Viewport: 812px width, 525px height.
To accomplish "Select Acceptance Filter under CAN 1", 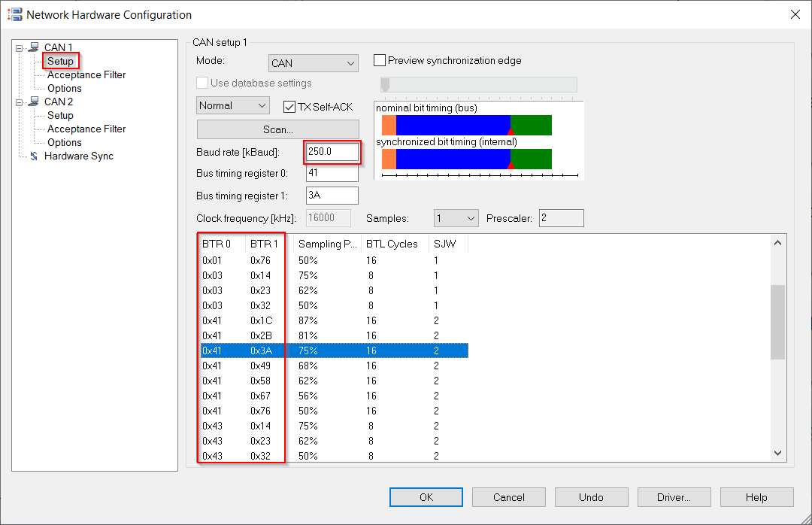I will click(x=86, y=74).
